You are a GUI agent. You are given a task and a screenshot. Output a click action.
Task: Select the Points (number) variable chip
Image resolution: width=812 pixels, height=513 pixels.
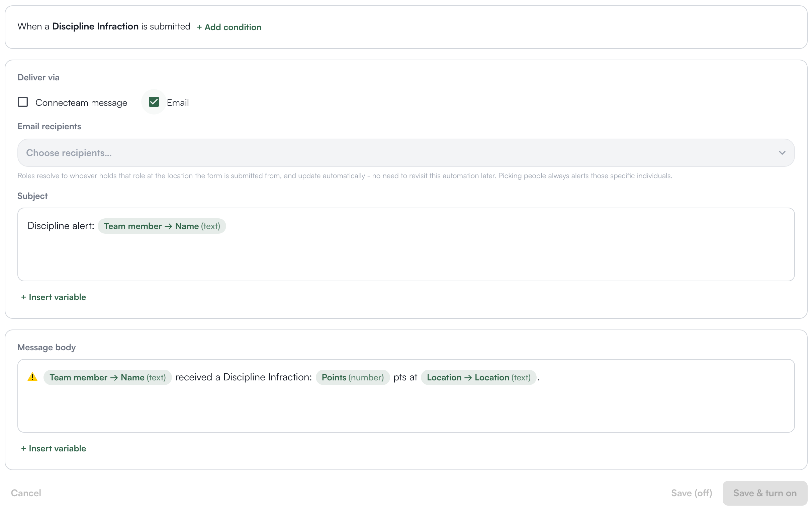coord(353,377)
